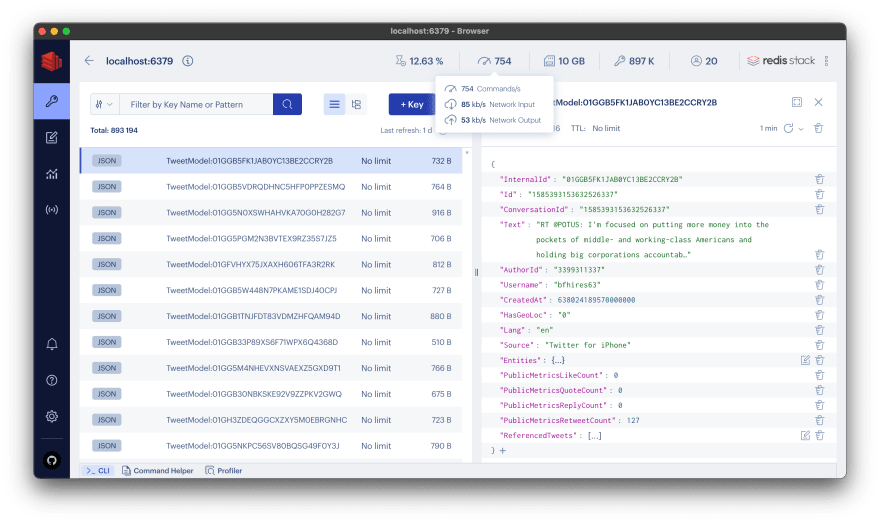880x523 pixels.
Task: Select key TweetModel:01GG5M4NHEVXNSVAEXZ5GXD9T1
Action: click(x=271, y=368)
